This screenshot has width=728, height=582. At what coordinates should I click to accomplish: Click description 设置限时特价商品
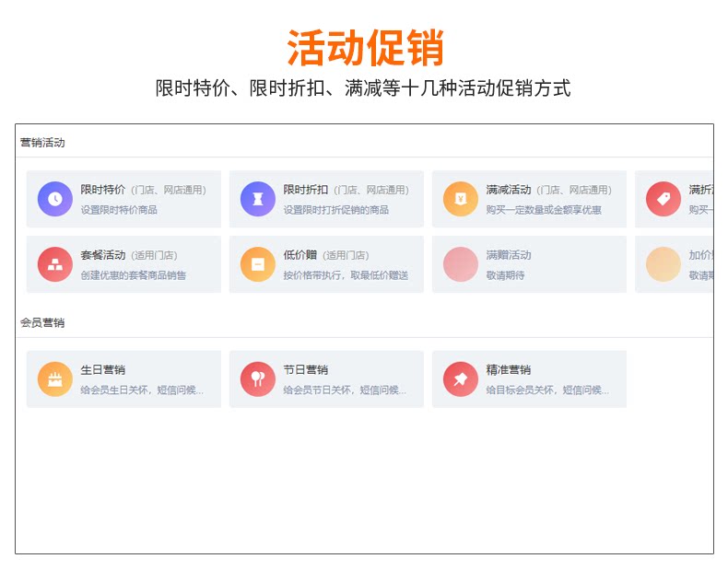(119, 210)
